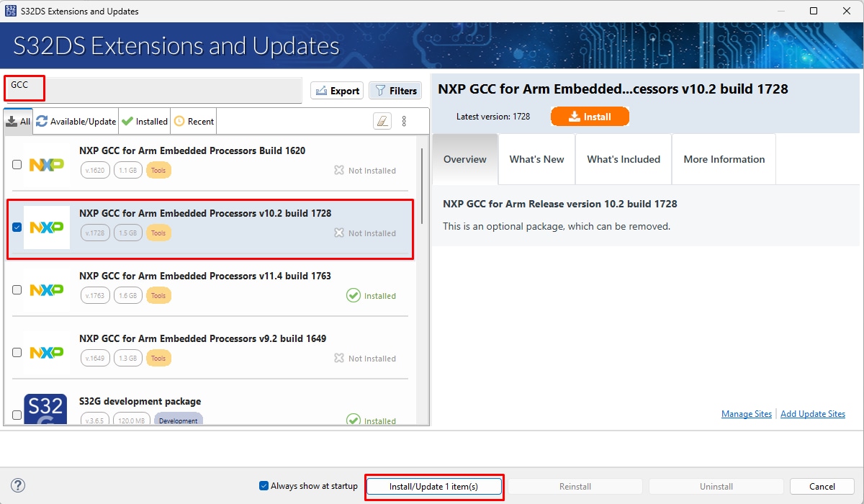Open the What's Included tab
Viewport: 864px width, 504px height.
[624, 159]
